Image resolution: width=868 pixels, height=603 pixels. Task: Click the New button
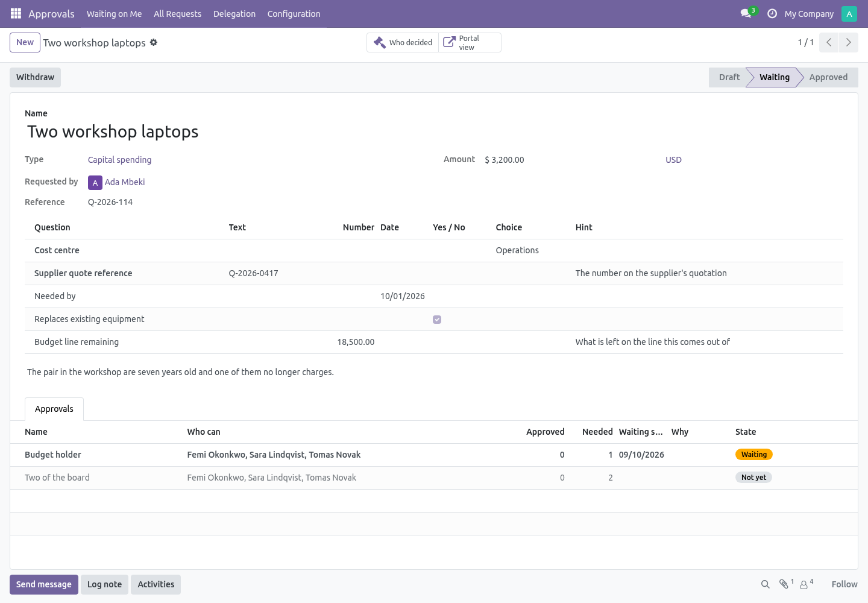coord(25,43)
